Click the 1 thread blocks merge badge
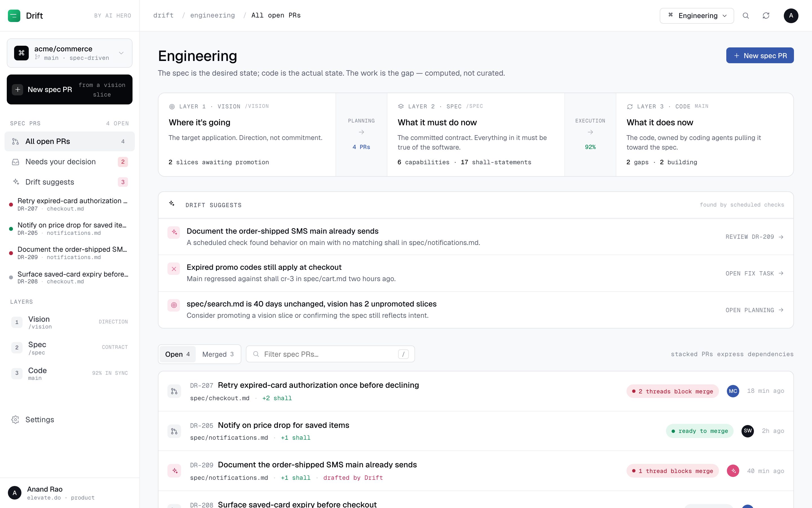 (672, 471)
